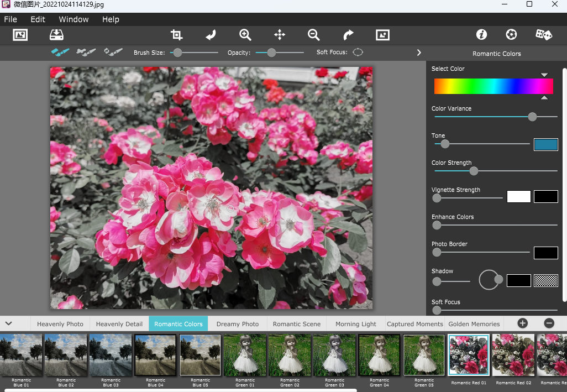Click the zoom out magnifier
Screen dimensions: 567x392
[313, 35]
